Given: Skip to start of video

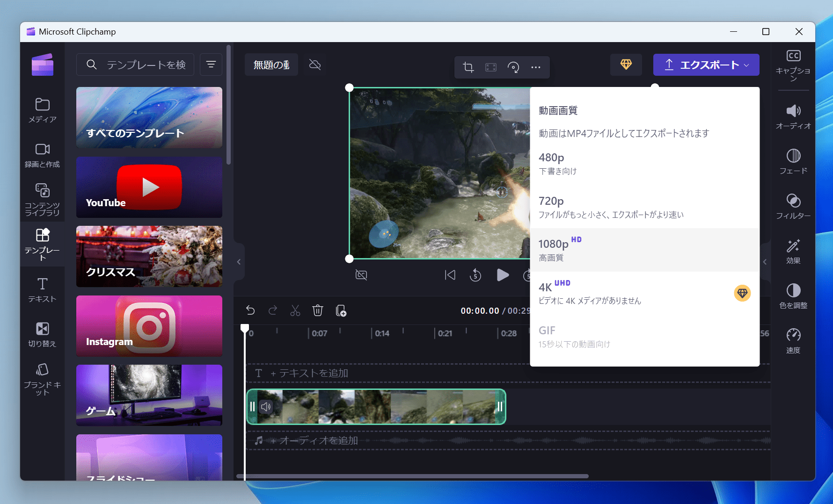Looking at the screenshot, I should [450, 275].
